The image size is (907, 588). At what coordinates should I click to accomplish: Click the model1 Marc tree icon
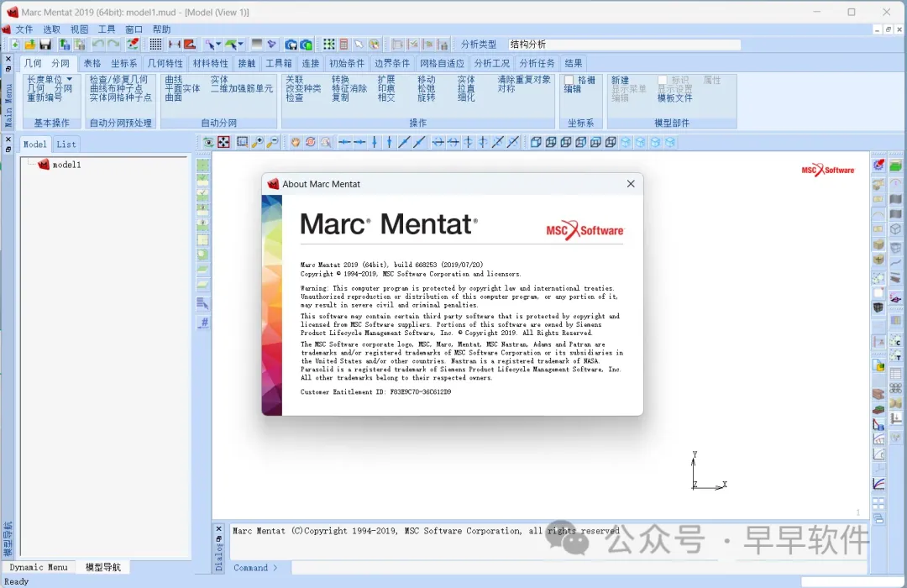tap(44, 165)
